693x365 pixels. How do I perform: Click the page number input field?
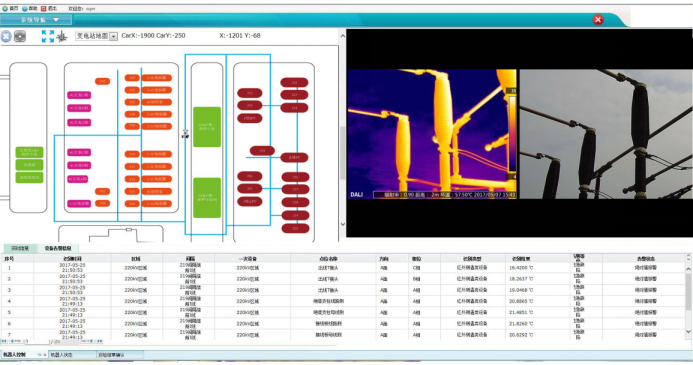(37, 342)
